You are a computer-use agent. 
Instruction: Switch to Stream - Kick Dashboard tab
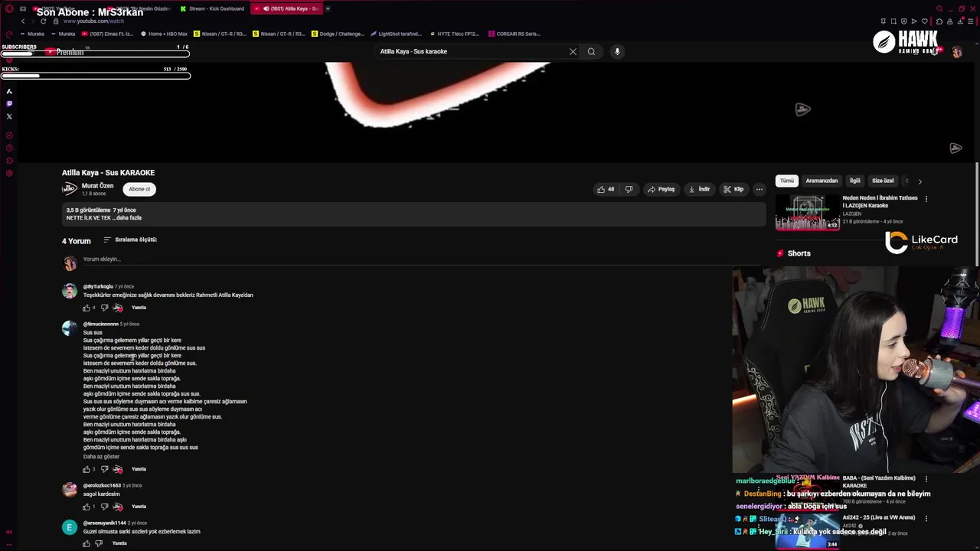212,8
